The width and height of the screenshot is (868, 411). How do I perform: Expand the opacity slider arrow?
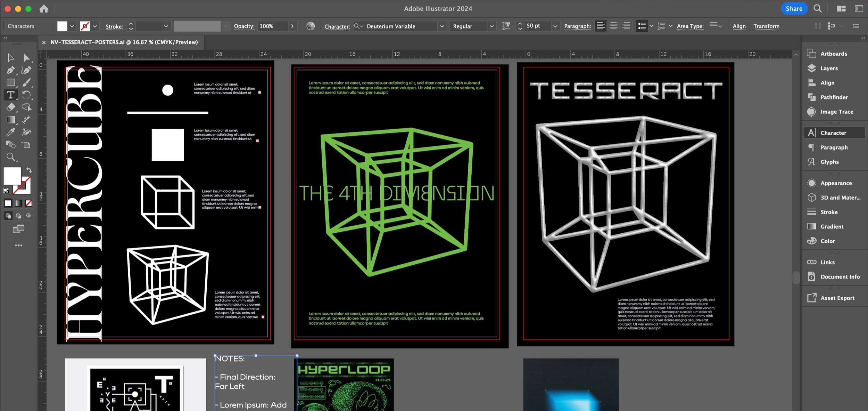(292, 26)
